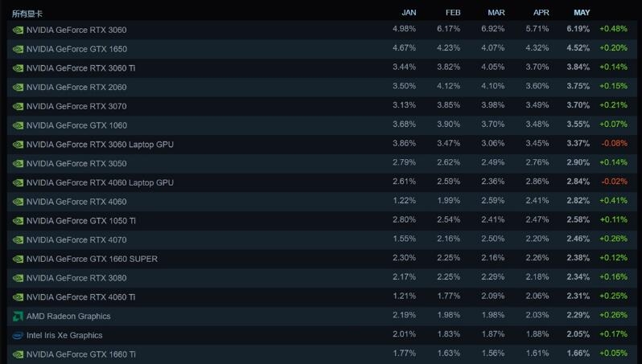This screenshot has height=364, width=642.
Task: Click the APR column header
Action: [x=541, y=13]
